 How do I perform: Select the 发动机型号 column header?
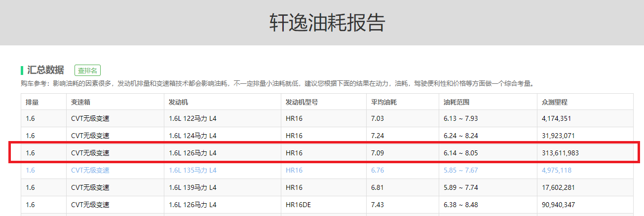coord(302,102)
